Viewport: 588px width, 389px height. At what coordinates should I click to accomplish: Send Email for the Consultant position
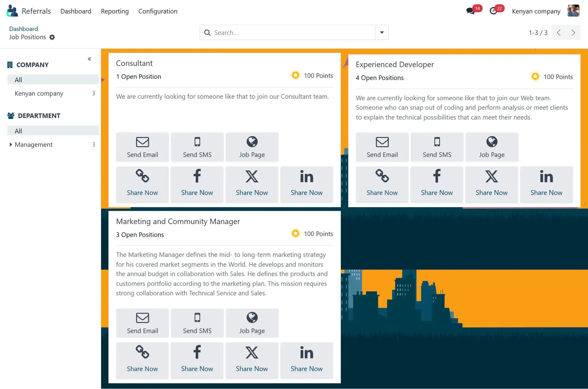[x=142, y=147]
